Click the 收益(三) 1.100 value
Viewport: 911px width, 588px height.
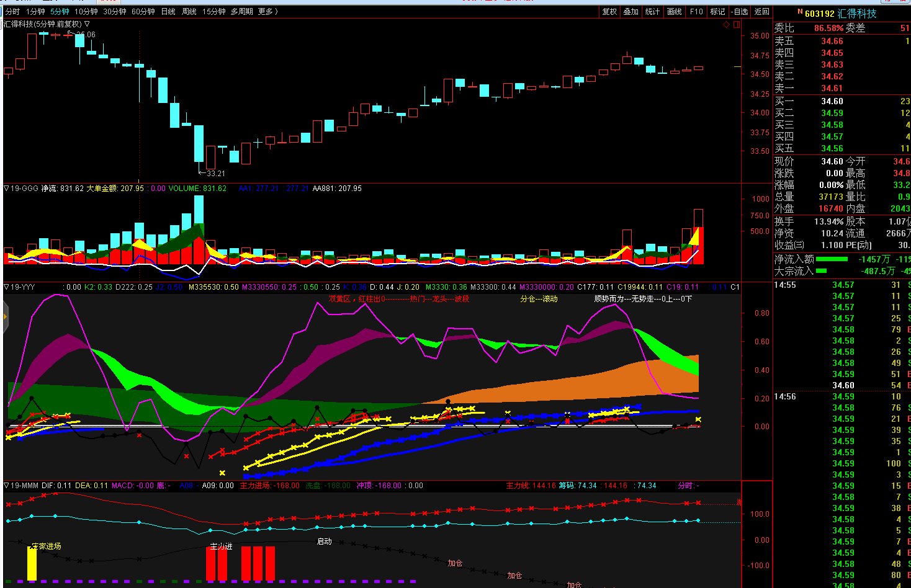point(832,246)
